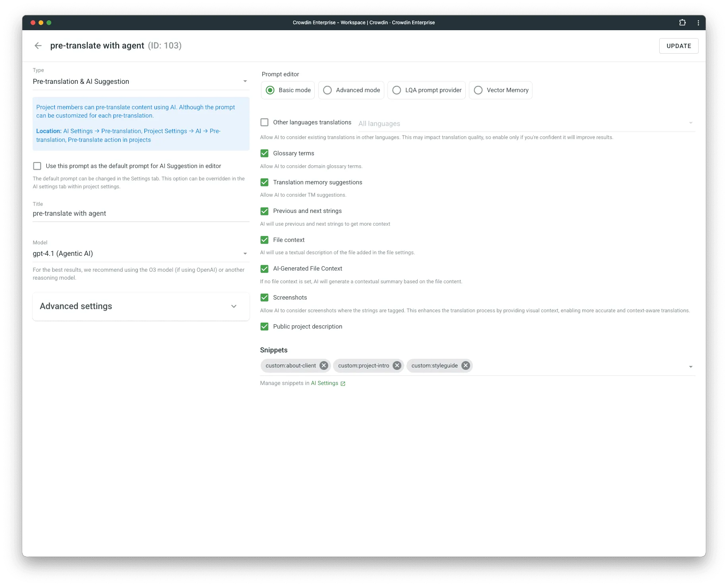
Task: Open the browser three-dot menu
Action: tap(699, 23)
